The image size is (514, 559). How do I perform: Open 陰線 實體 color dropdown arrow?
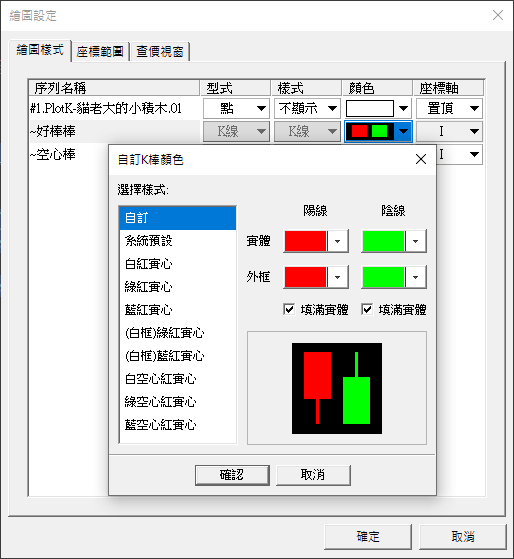pos(415,241)
